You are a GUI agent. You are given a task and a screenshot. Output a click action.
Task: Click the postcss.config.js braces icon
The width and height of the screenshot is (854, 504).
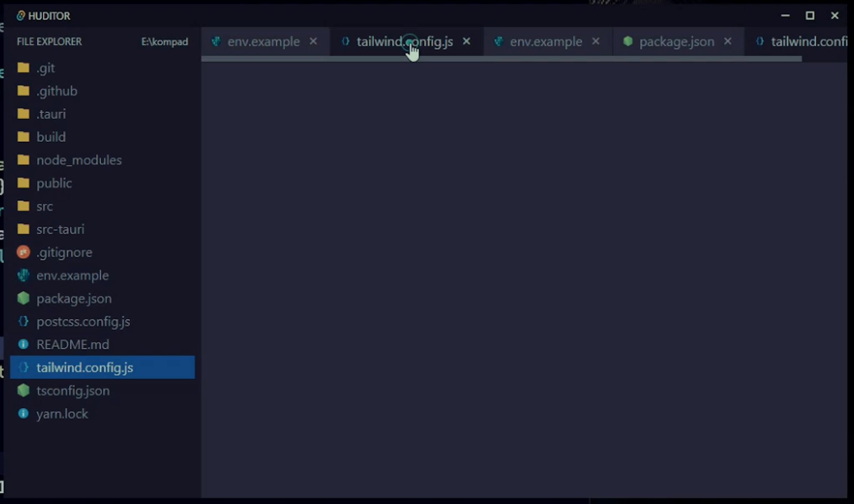(23, 321)
